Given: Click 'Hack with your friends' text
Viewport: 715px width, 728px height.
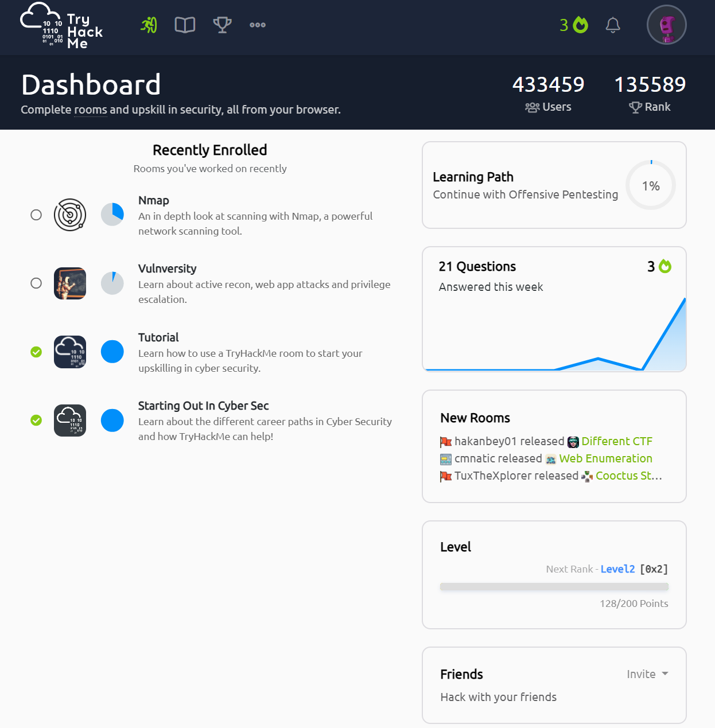Looking at the screenshot, I should (499, 697).
